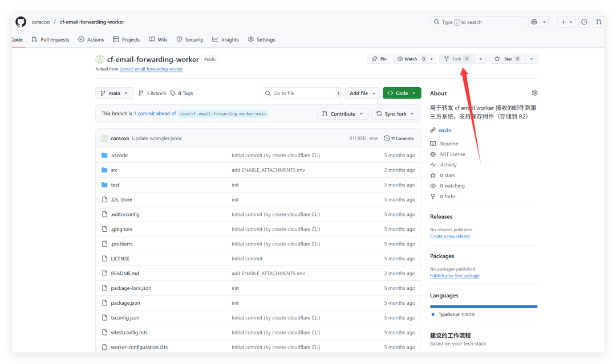Click the blue TypeScript language bar

484,306
